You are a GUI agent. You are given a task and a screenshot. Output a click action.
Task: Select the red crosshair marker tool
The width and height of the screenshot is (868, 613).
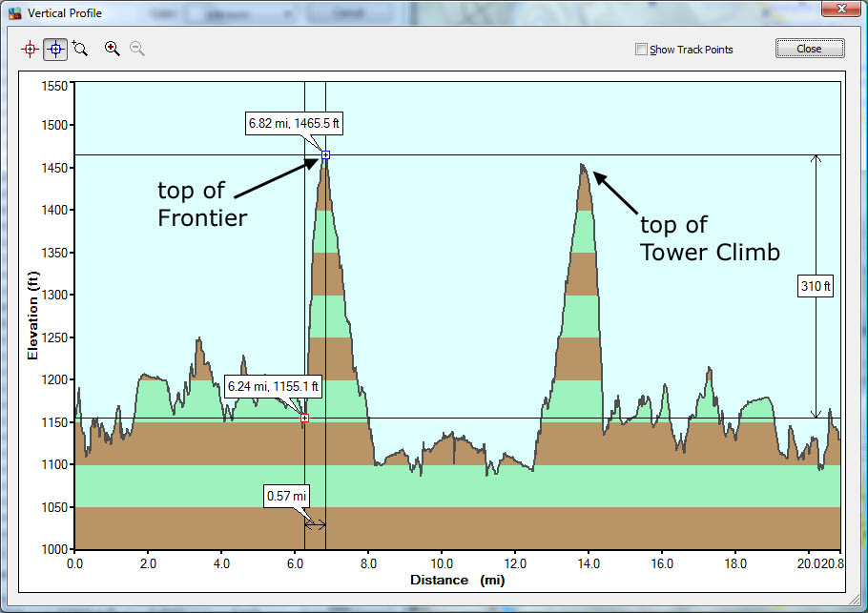click(31, 49)
